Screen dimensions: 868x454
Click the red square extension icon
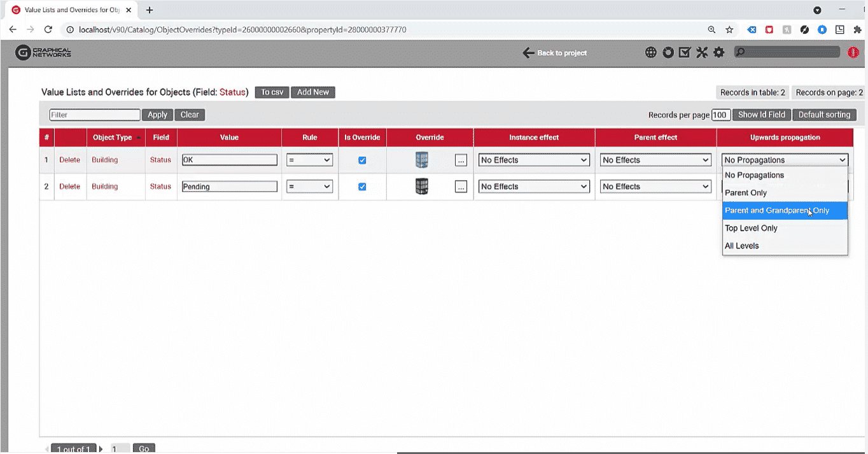point(769,29)
